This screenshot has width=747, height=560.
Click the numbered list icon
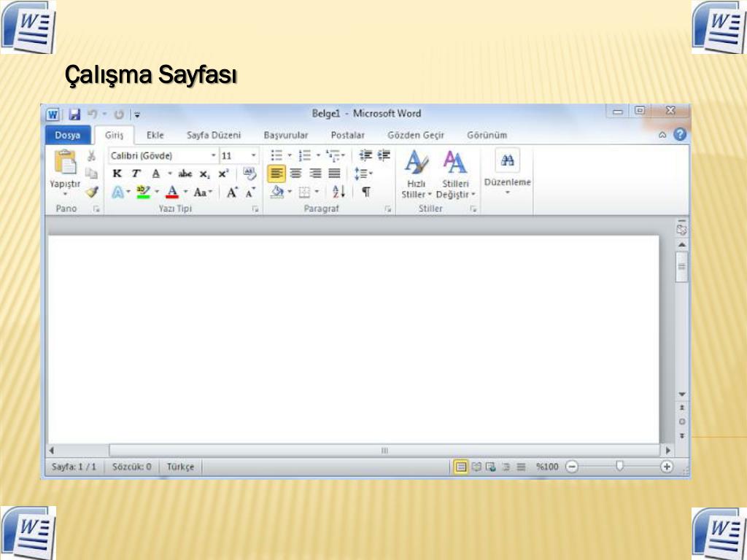[305, 155]
